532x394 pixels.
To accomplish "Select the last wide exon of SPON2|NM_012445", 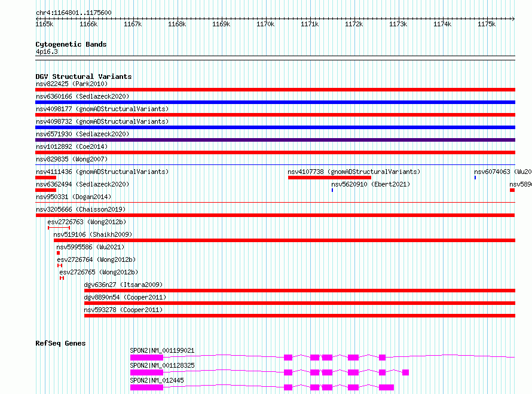I will pos(386,387).
